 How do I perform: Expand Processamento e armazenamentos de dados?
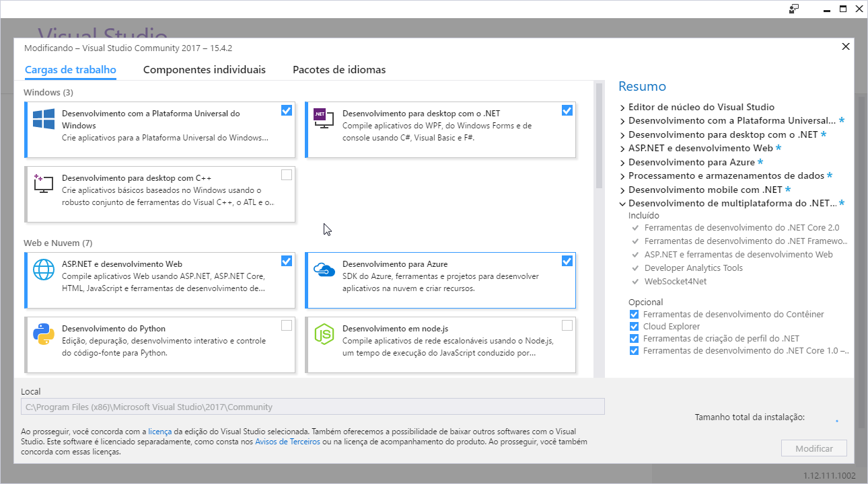(x=622, y=176)
